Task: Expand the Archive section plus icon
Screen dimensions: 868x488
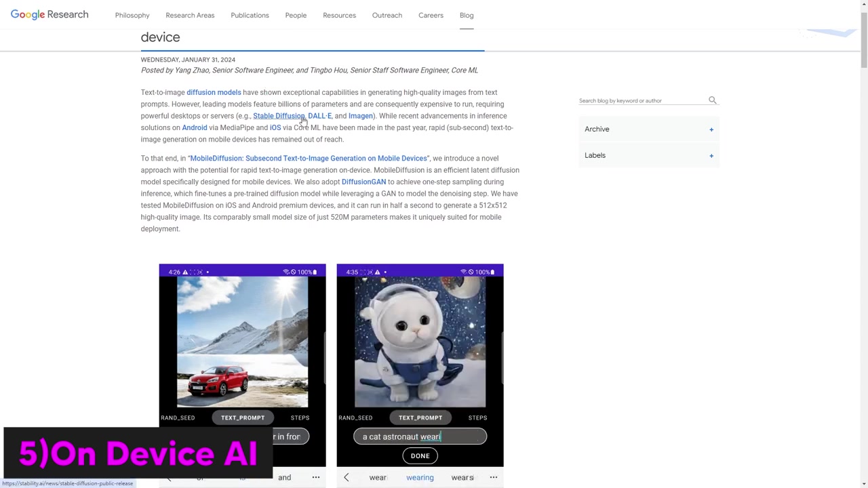Action: pyautogui.click(x=711, y=129)
